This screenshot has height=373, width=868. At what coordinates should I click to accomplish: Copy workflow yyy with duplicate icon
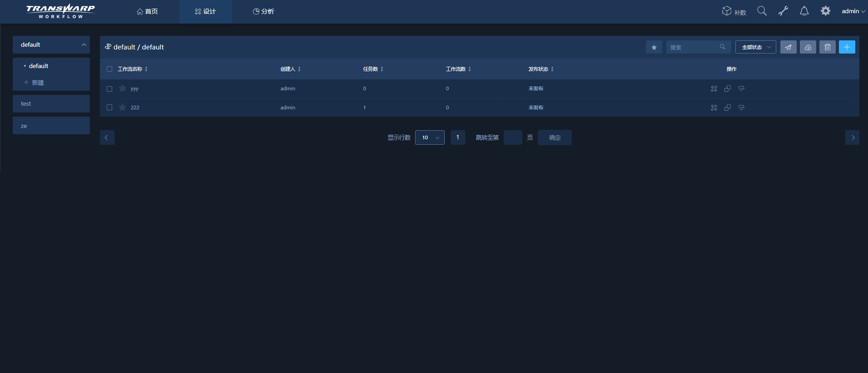pos(728,88)
